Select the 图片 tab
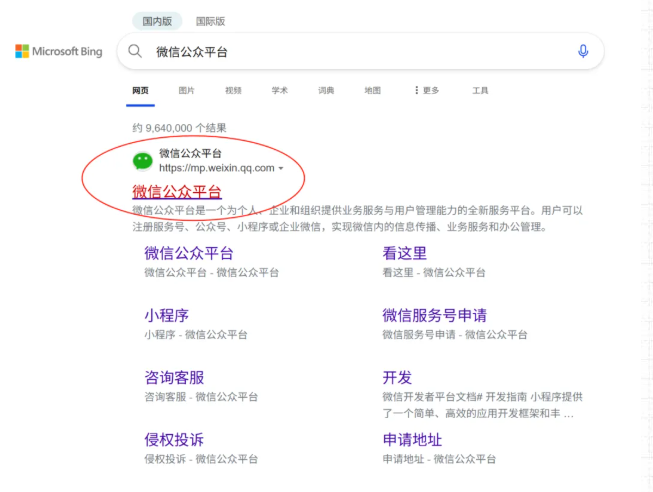This screenshot has width=653, height=492. (x=187, y=90)
